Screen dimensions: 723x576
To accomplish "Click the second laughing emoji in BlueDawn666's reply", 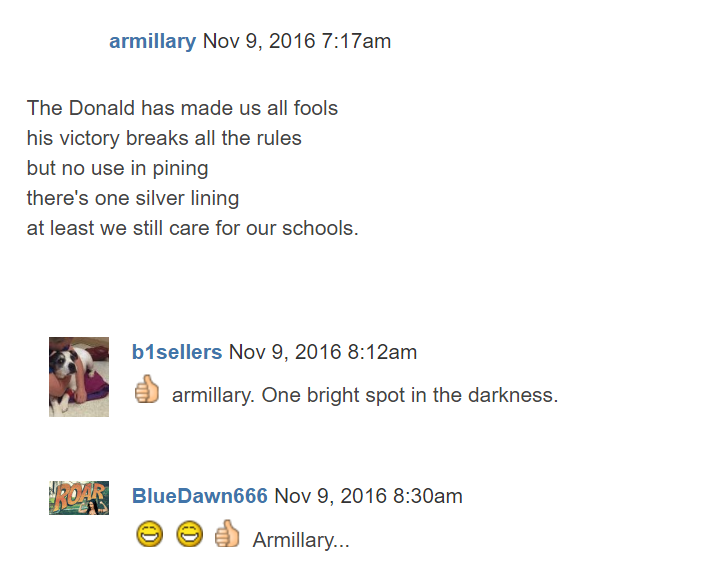I will click(x=189, y=536).
